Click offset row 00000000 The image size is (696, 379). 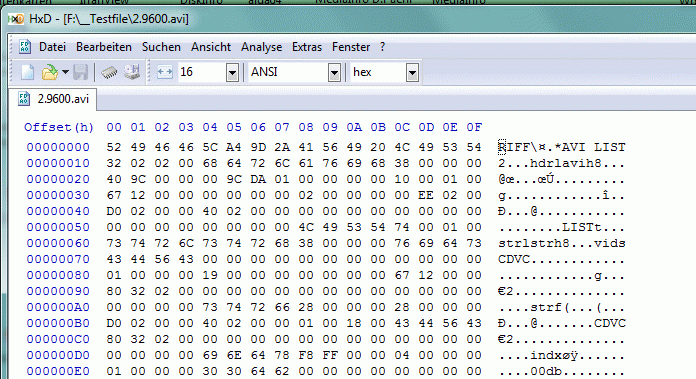(x=58, y=147)
